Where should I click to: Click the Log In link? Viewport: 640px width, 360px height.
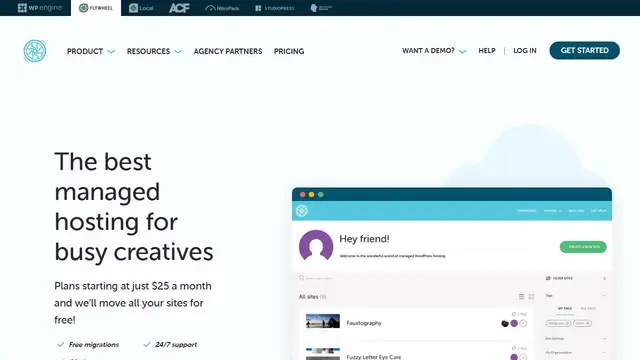click(x=525, y=51)
